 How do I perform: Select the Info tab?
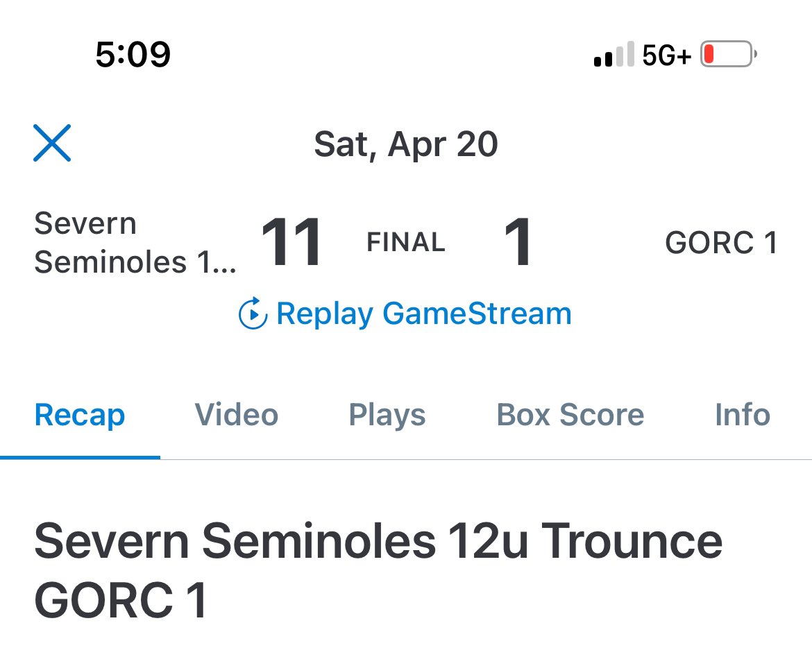743,415
